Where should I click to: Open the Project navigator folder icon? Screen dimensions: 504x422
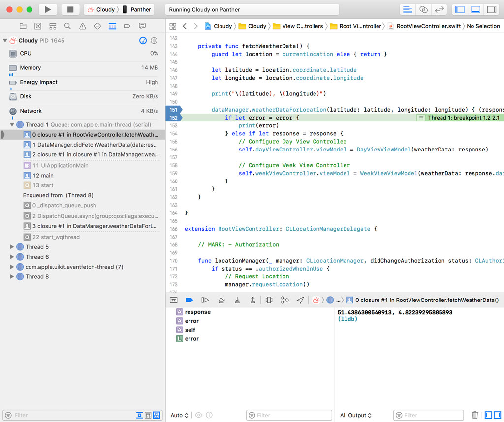23,26
